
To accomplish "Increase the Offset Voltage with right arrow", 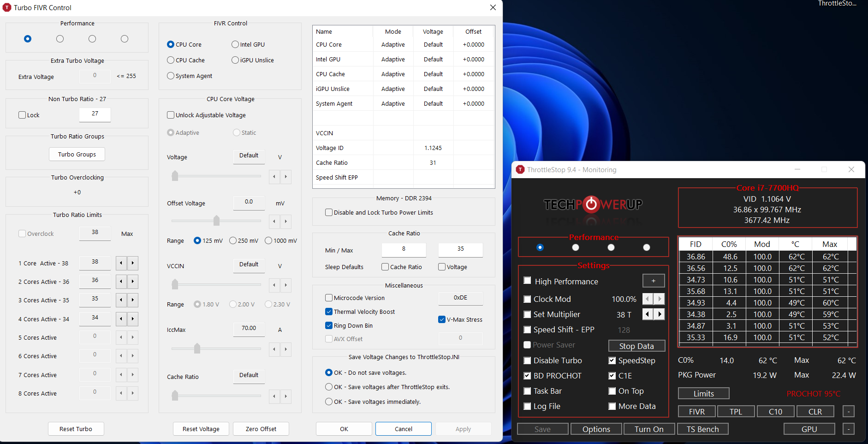I will pyautogui.click(x=286, y=221).
